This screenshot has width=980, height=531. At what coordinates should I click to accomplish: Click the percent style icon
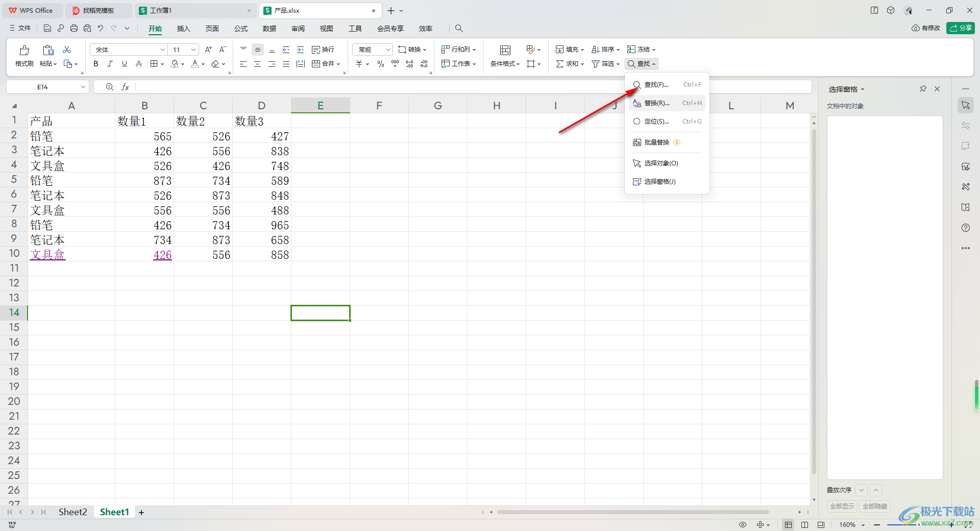point(381,64)
